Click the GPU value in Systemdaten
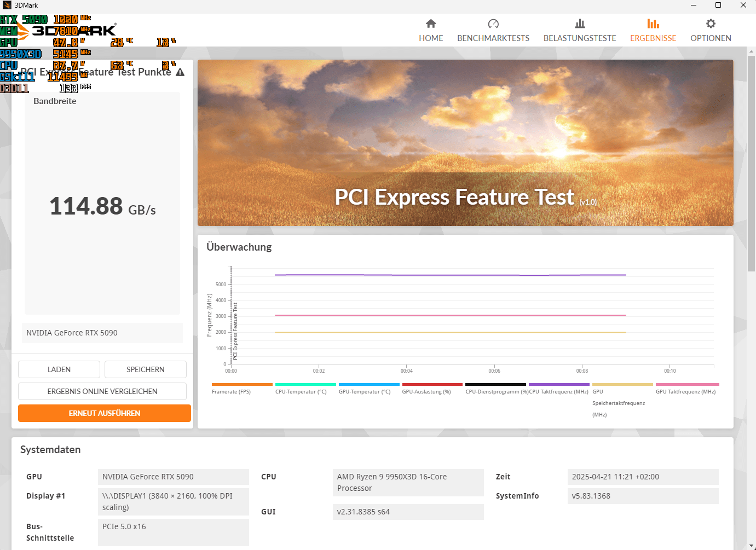Image resolution: width=756 pixels, height=550 pixels. (174, 477)
